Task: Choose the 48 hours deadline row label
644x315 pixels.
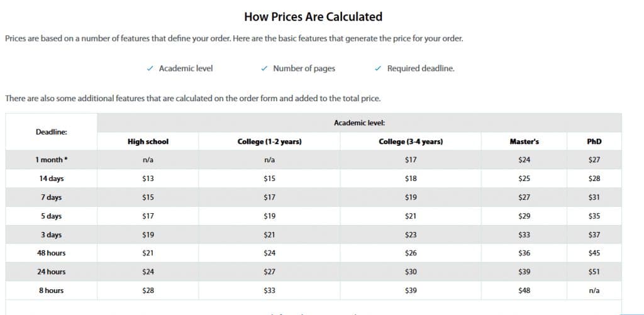Action: [x=52, y=253]
